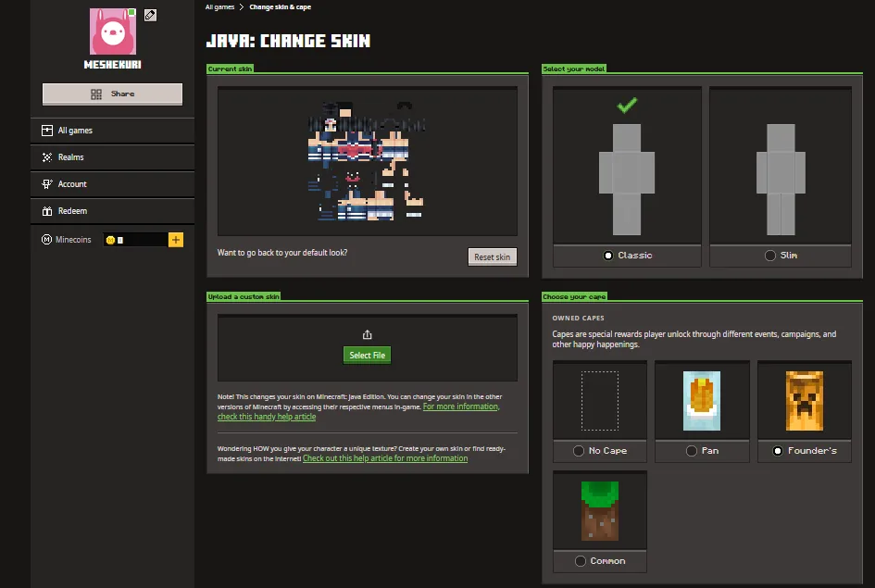Click the current skin preview image
875x588 pixels.
click(x=368, y=161)
